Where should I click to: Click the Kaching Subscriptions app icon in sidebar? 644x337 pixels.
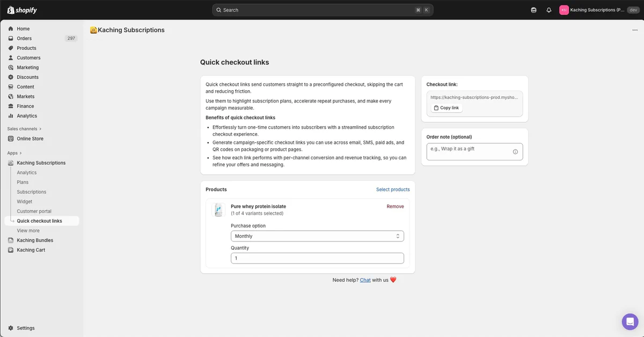point(11,163)
